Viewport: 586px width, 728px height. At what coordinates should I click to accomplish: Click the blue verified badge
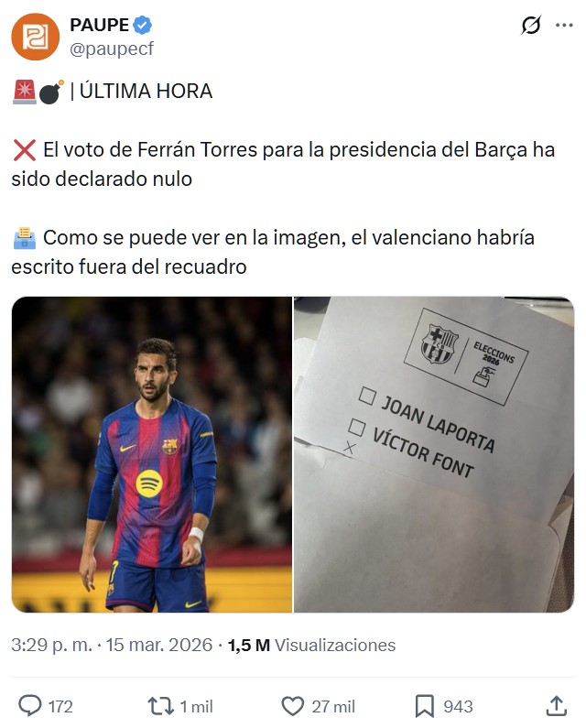(143, 25)
